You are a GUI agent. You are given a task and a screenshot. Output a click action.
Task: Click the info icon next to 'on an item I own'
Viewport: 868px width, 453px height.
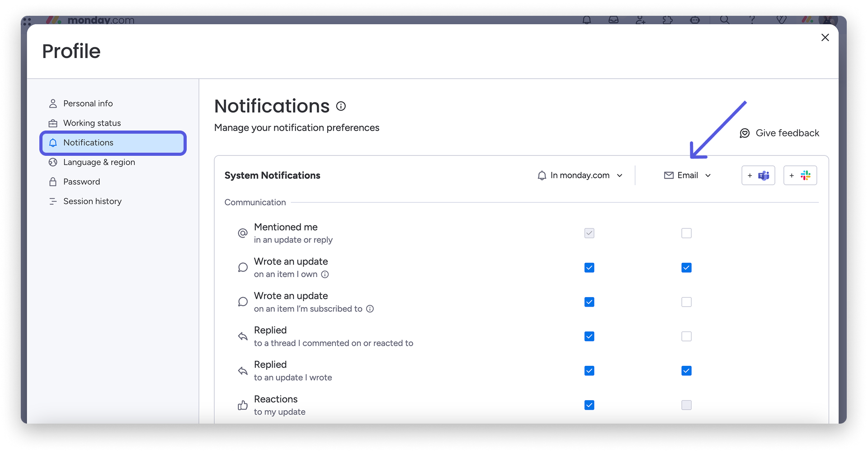click(325, 275)
